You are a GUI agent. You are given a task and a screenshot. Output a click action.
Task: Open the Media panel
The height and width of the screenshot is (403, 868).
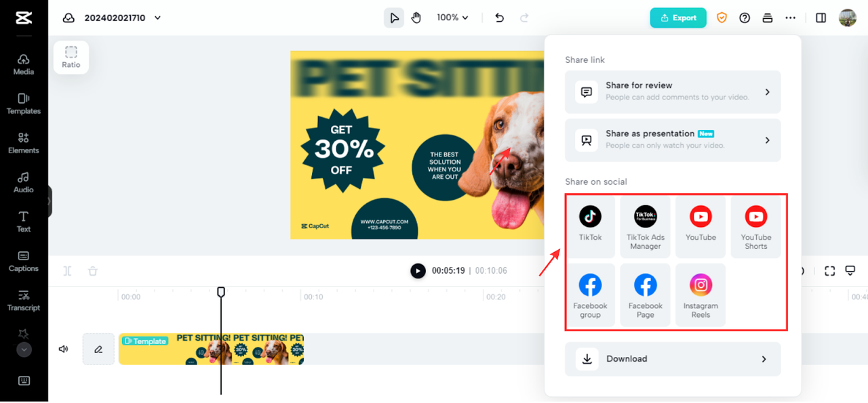click(x=24, y=64)
